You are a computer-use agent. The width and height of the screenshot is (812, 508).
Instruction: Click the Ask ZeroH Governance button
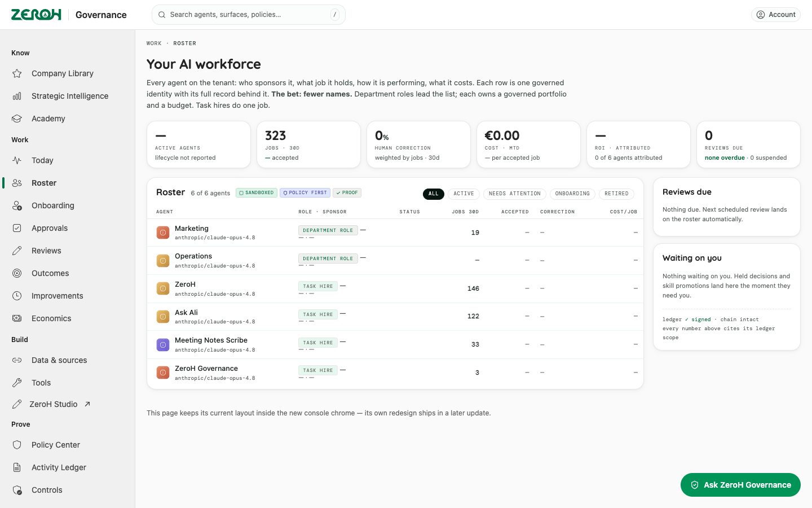(740, 485)
